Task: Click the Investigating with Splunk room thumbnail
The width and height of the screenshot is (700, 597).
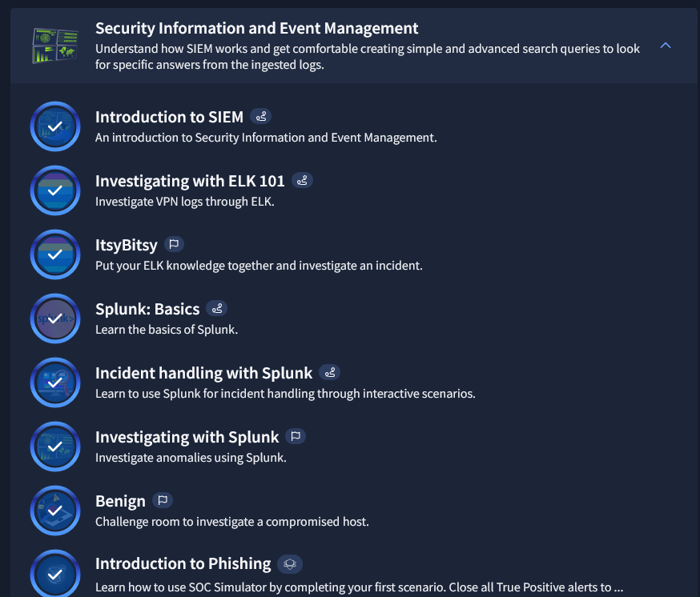Action: [x=55, y=447]
